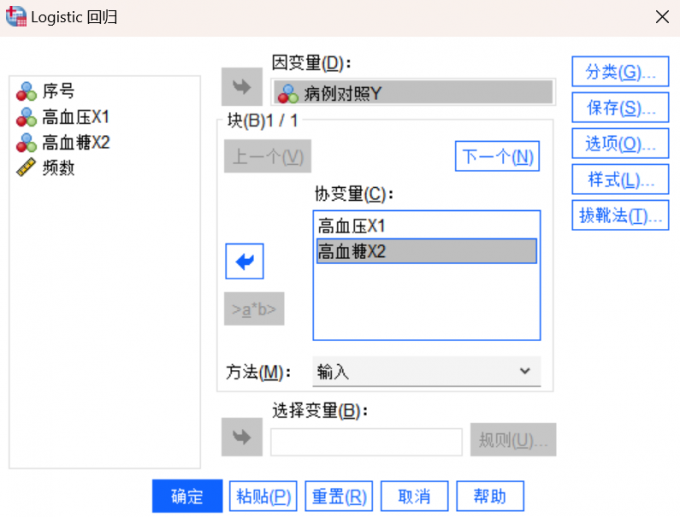Click the 帮助 help button
680x517 pixels.
[490, 496]
